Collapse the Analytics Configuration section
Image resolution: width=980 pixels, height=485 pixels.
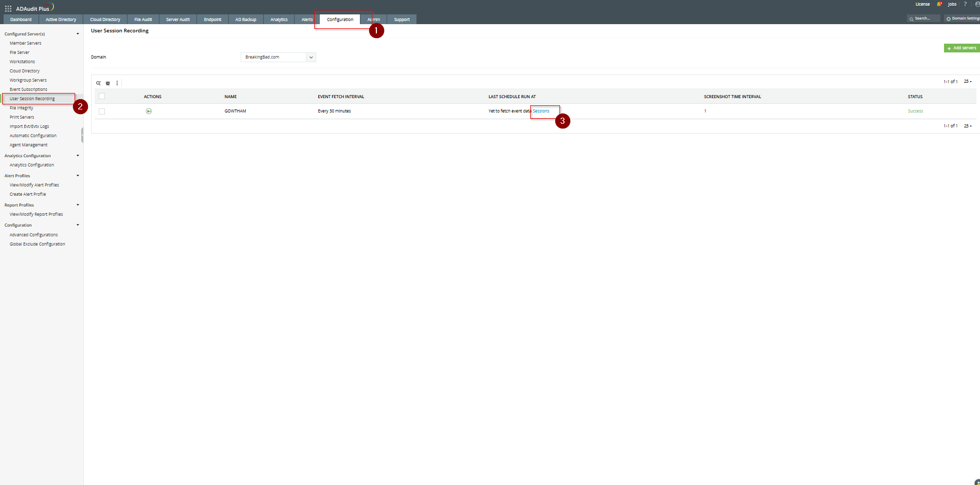pyautogui.click(x=78, y=156)
